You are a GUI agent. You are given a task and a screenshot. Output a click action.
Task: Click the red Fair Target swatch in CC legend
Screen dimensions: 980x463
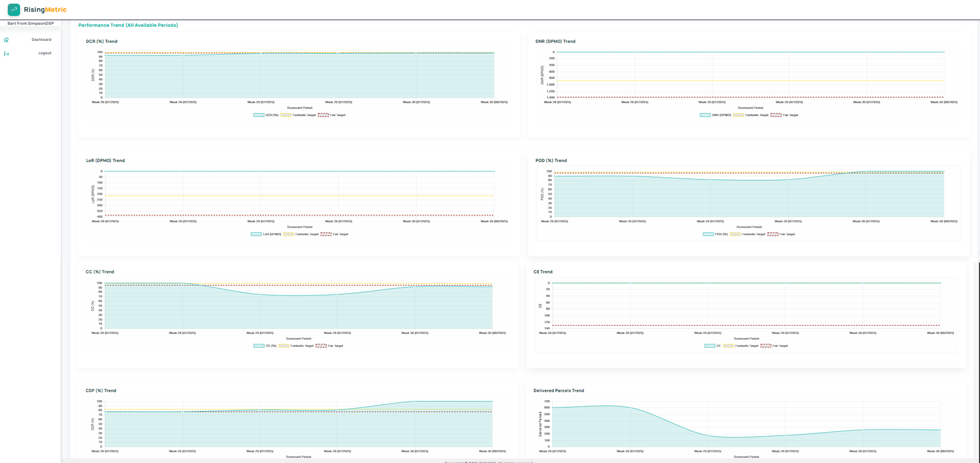[x=321, y=346]
